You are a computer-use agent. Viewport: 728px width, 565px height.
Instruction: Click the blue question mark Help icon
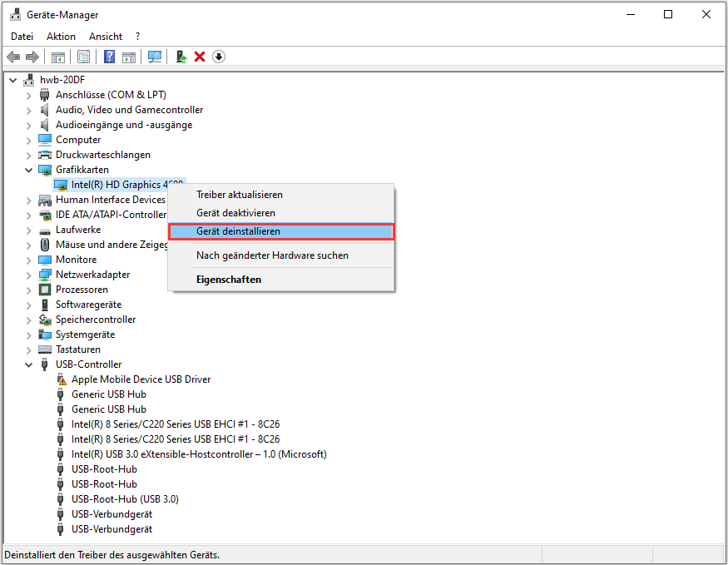click(x=109, y=57)
